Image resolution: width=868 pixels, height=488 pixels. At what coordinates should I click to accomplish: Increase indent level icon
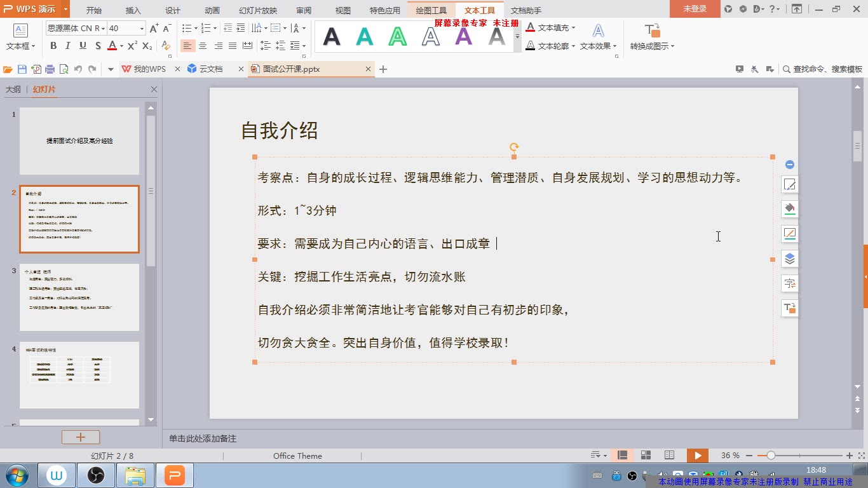coord(241,28)
